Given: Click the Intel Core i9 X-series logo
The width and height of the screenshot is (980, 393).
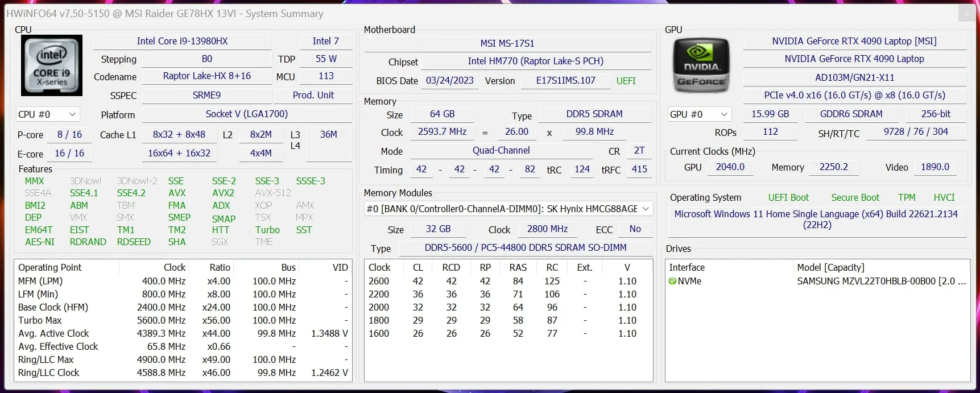Looking at the screenshot, I should (52, 65).
